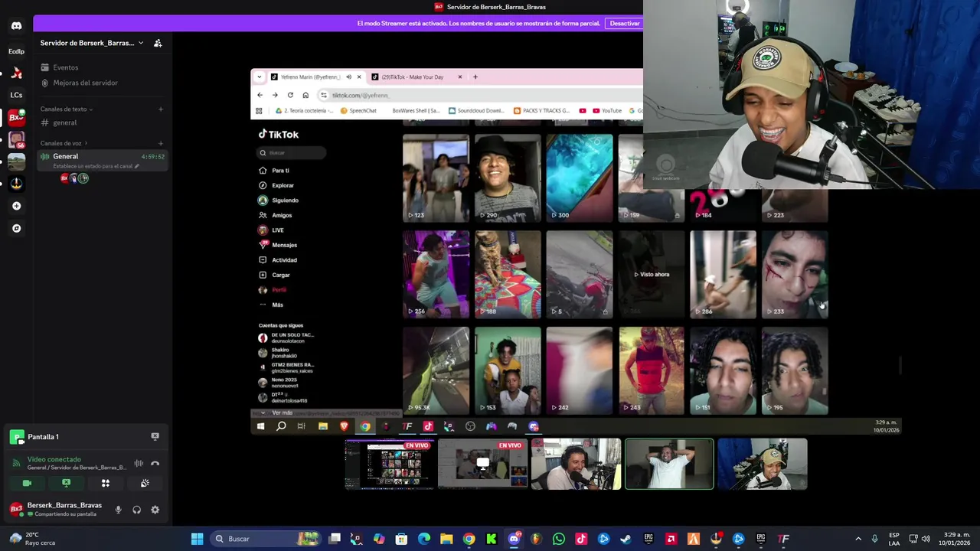This screenshot has height=551, width=980.
Task: Open the ESP LAA language switcher
Action: point(894,539)
